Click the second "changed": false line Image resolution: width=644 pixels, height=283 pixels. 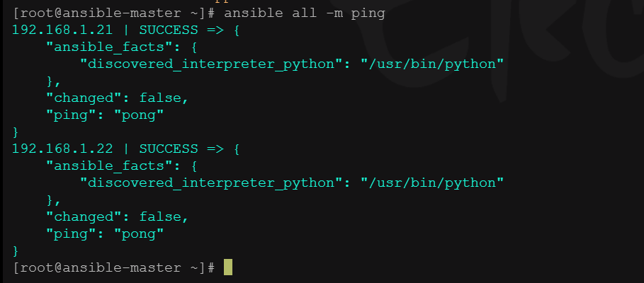(x=117, y=216)
